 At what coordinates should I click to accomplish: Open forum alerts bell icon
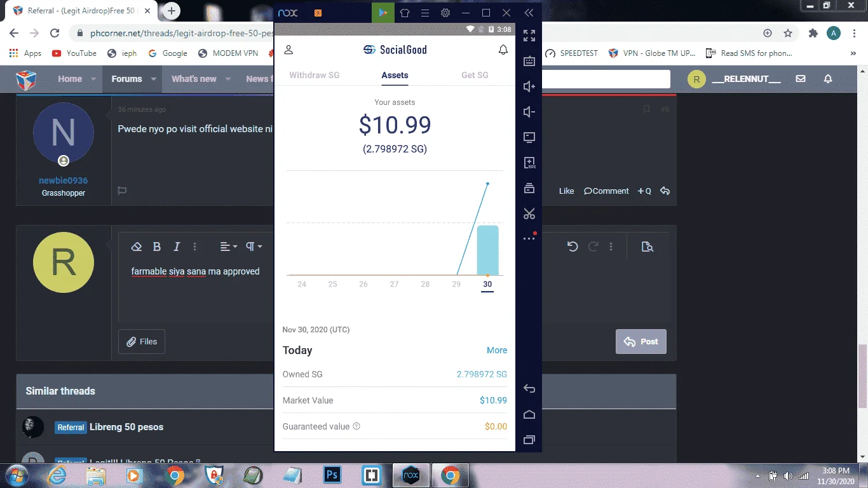828,79
